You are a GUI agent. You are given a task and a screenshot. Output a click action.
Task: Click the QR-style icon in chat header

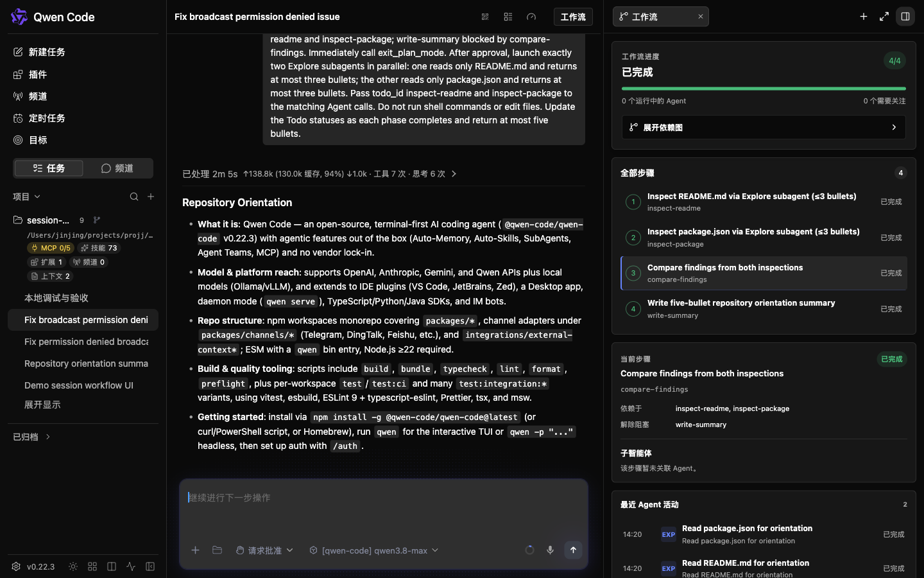coord(485,17)
